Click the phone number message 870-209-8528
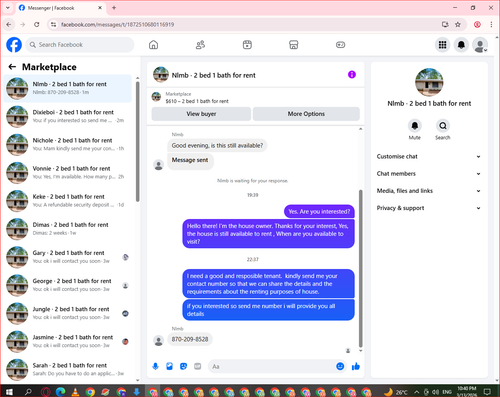500x397 pixels. click(x=190, y=339)
